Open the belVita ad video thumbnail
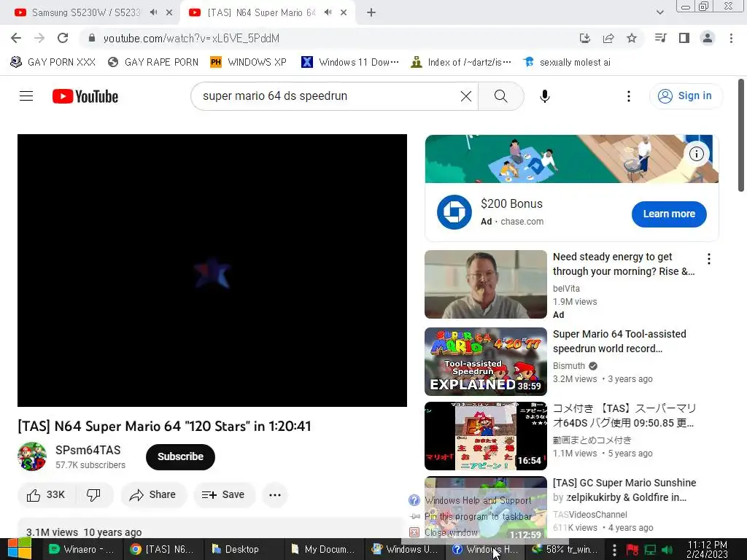Image resolution: width=747 pixels, height=560 pixels. click(x=485, y=284)
